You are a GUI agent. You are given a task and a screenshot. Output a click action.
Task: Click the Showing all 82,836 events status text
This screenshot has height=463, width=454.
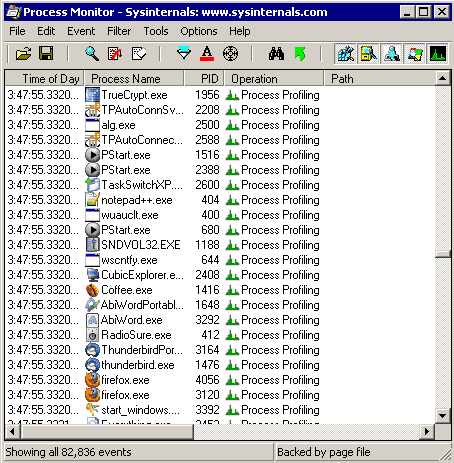tap(68, 452)
